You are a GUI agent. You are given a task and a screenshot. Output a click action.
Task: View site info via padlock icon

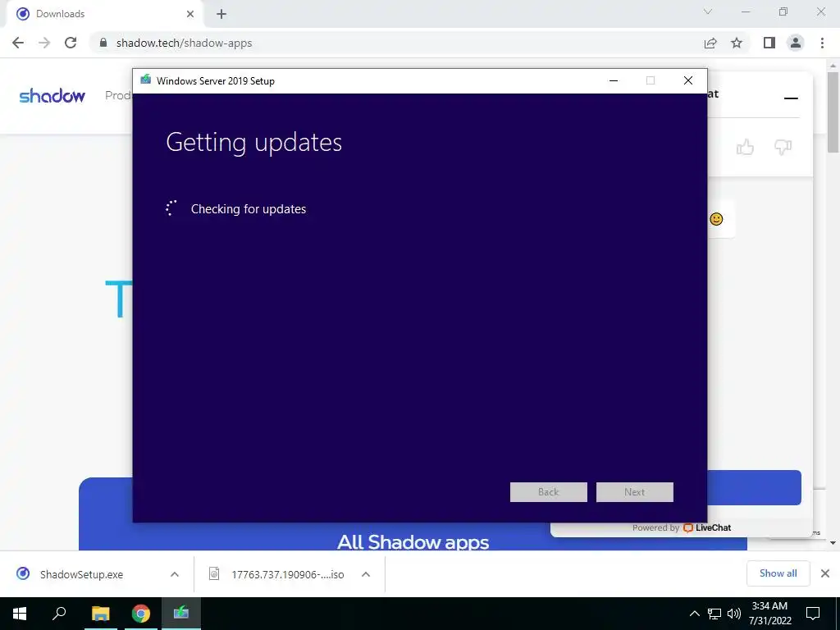pyautogui.click(x=104, y=43)
